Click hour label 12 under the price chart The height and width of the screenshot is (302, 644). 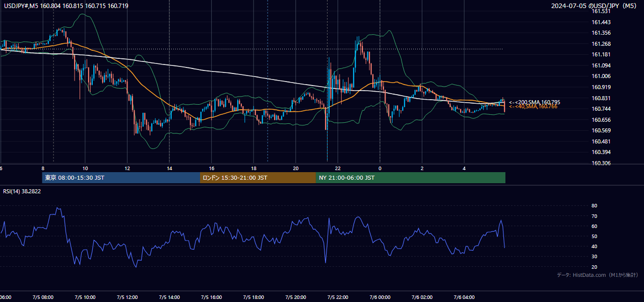click(127, 168)
